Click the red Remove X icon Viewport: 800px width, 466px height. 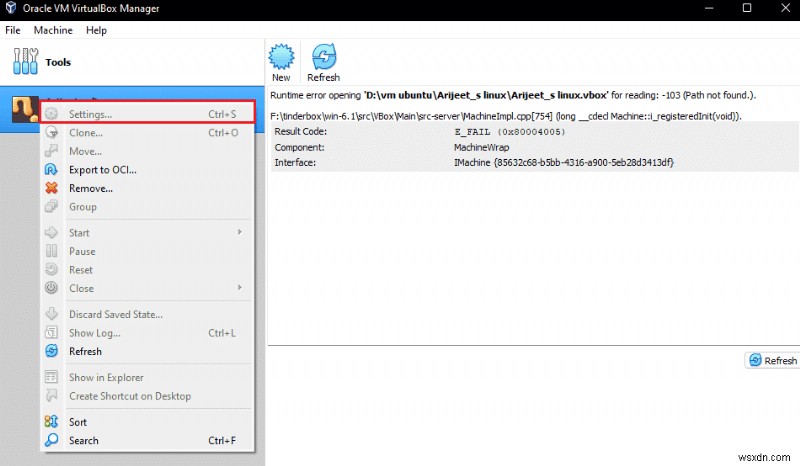[51, 188]
